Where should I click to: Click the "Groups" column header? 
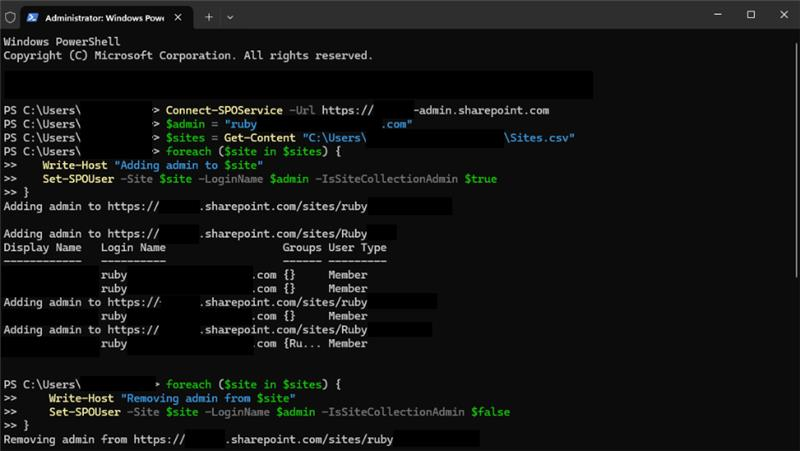point(302,247)
